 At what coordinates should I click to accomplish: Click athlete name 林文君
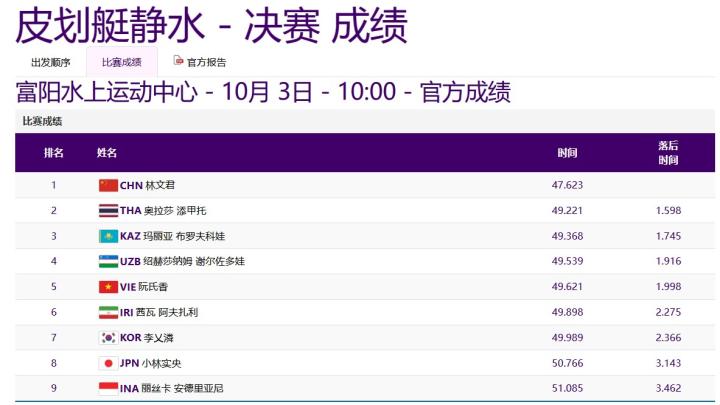(x=160, y=185)
